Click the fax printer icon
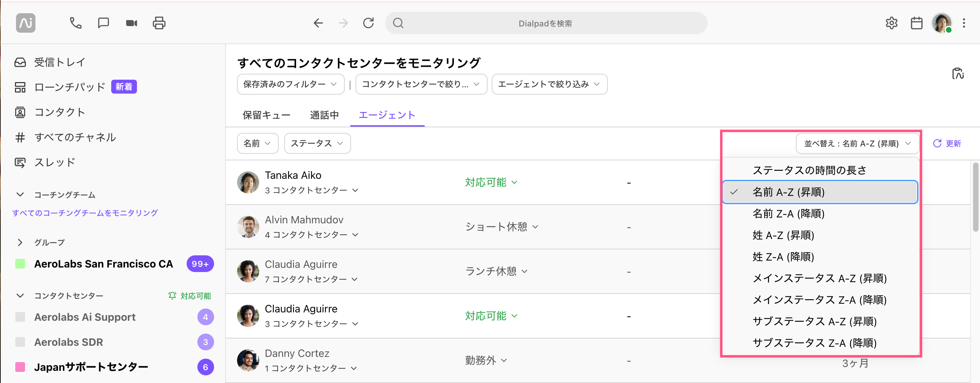The image size is (980, 383). (x=159, y=23)
